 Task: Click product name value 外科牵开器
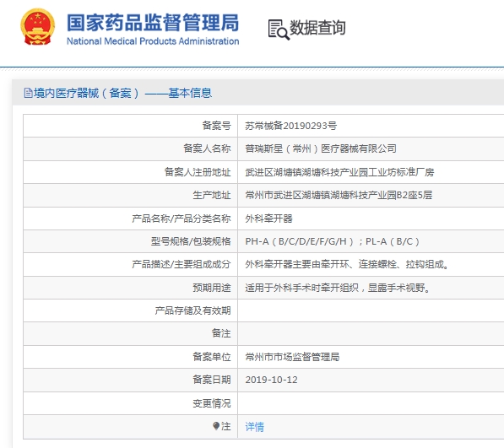click(x=268, y=219)
